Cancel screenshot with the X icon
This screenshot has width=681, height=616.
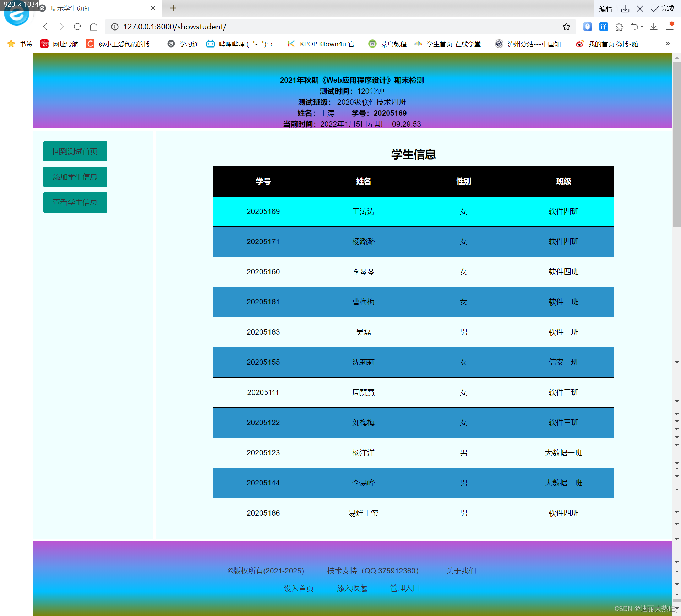coord(640,9)
